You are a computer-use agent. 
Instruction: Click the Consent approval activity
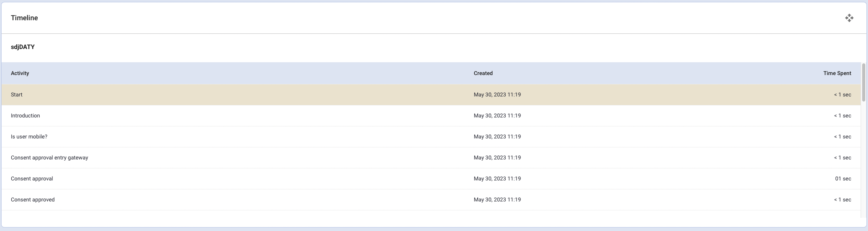coord(32,178)
